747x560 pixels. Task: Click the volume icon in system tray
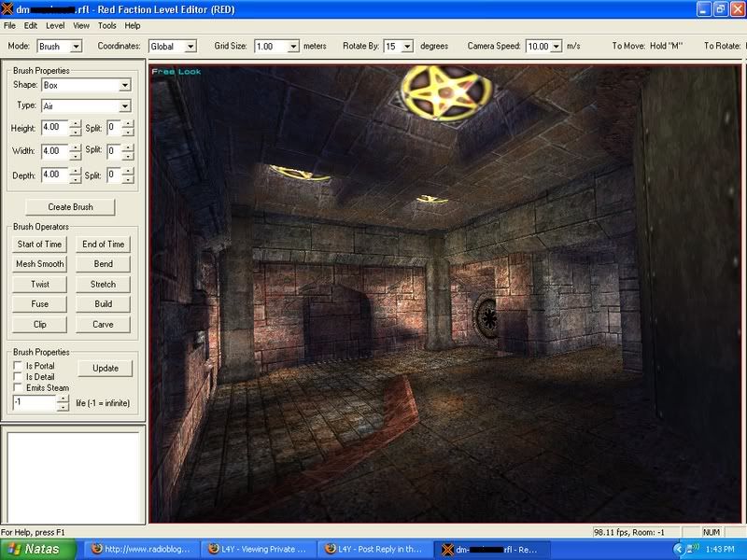click(692, 549)
